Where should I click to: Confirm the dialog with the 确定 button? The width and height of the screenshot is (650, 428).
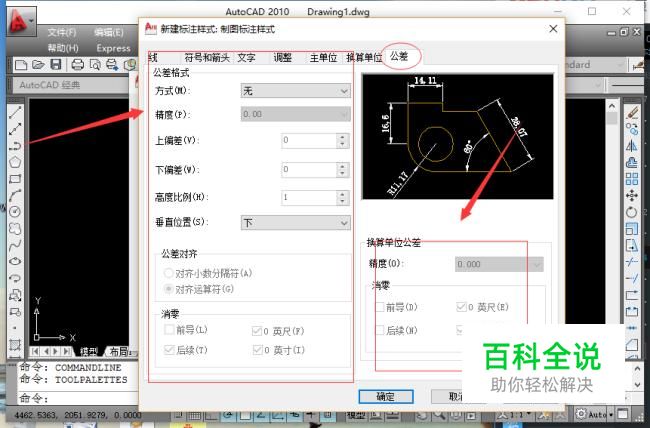pos(386,396)
